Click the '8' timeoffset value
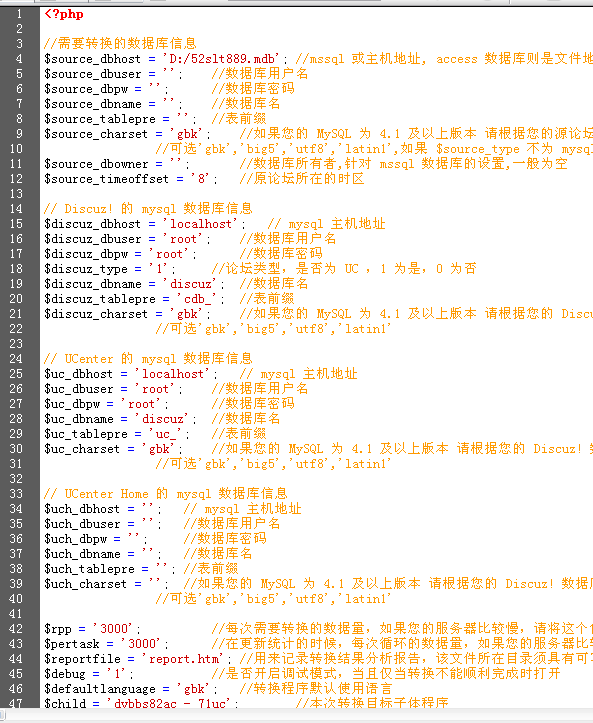This screenshot has width=593, height=723. (200, 179)
